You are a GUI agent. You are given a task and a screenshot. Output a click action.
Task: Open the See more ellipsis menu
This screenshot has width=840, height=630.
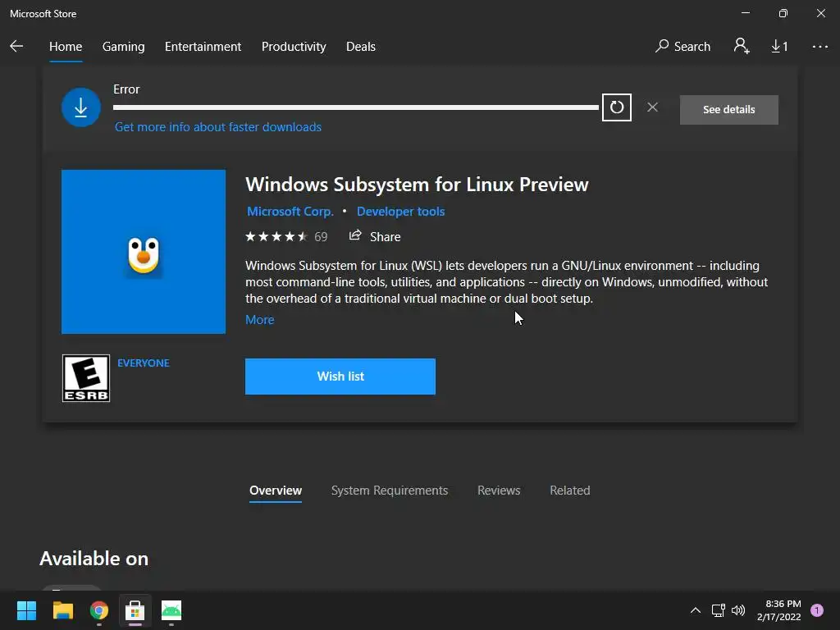(820, 47)
